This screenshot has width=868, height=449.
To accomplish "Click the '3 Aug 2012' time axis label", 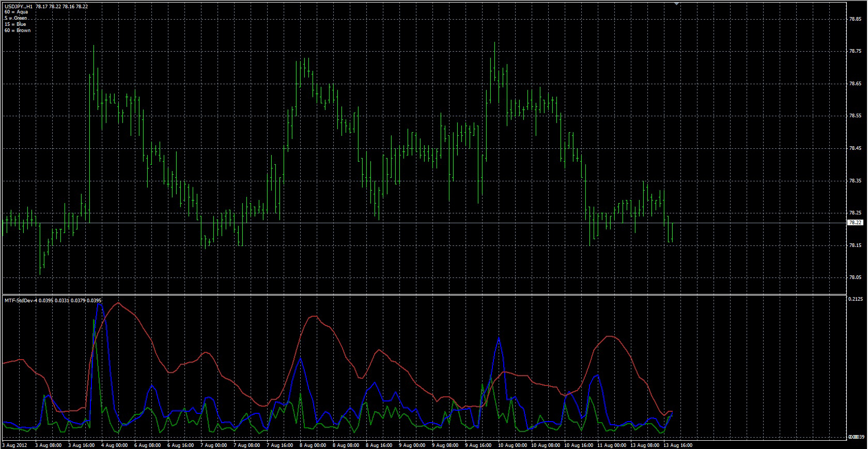I will coord(15,445).
